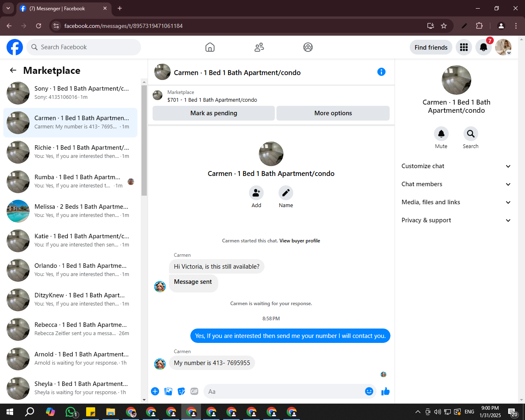
Task: Expand Privacy & support section
Action: pyautogui.click(x=456, y=220)
